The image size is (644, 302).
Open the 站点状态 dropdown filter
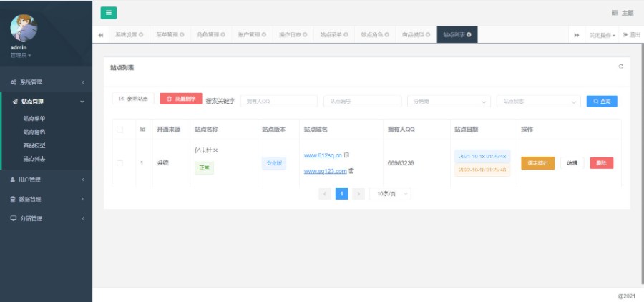538,102
